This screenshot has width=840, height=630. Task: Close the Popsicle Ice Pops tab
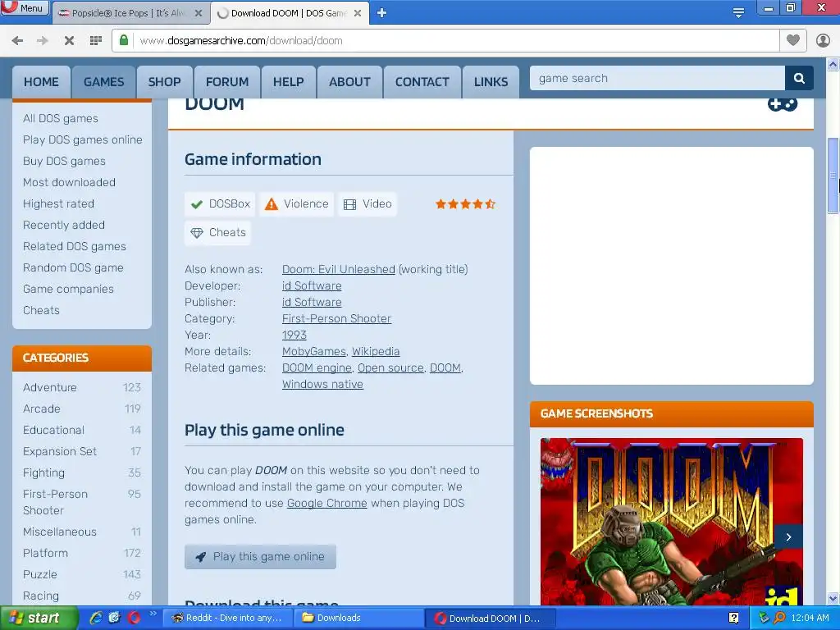199,13
